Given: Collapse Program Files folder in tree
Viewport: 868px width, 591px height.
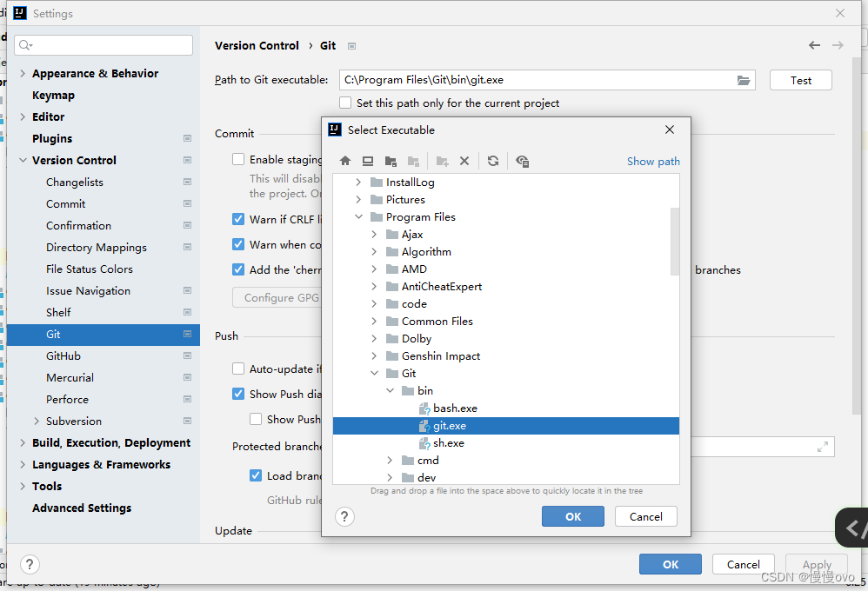Looking at the screenshot, I should tap(358, 217).
